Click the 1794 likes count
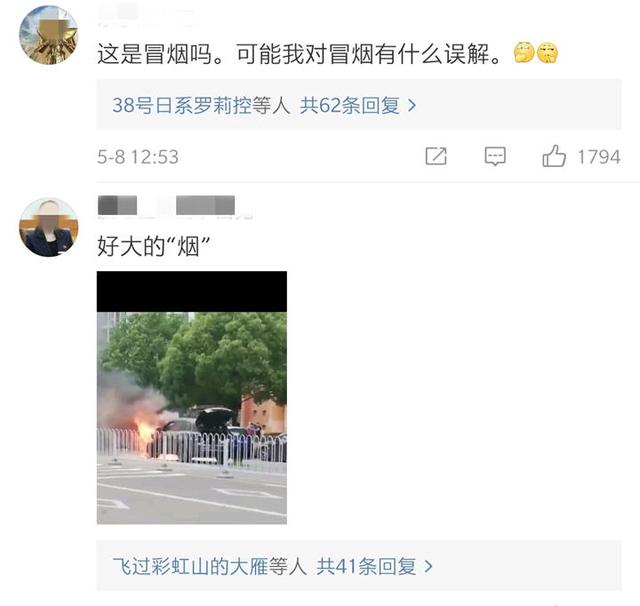This screenshot has width=640, height=606. coord(599,157)
